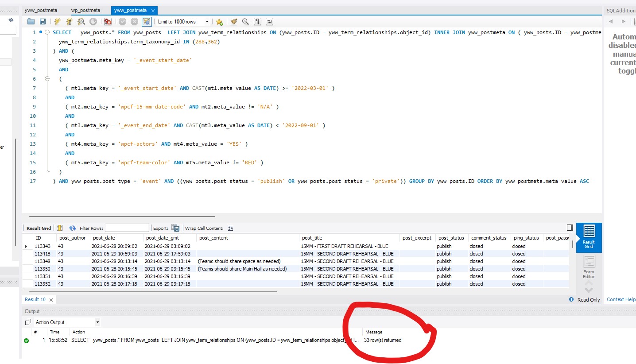This screenshot has height=364, width=636.
Task: Beautify the query with the broom icon
Action: click(x=233, y=22)
